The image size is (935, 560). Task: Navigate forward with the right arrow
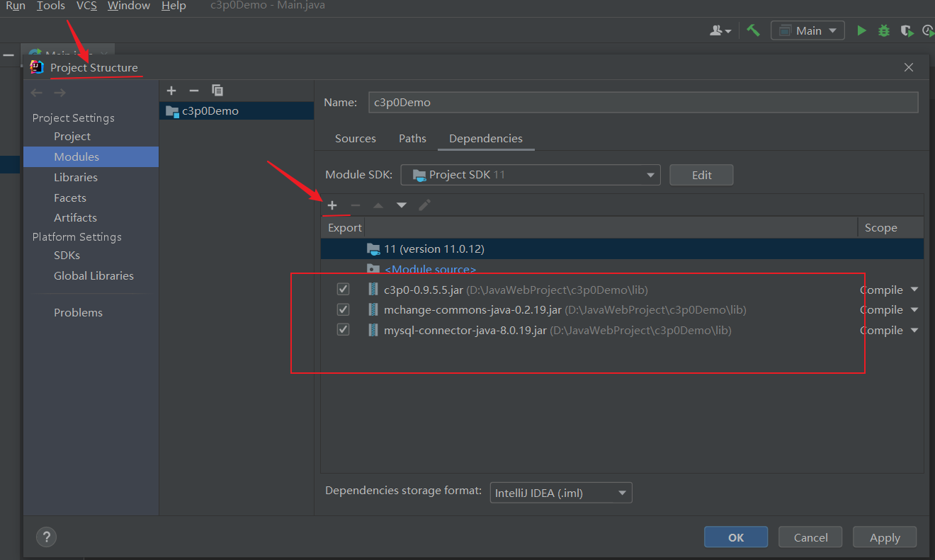point(60,93)
